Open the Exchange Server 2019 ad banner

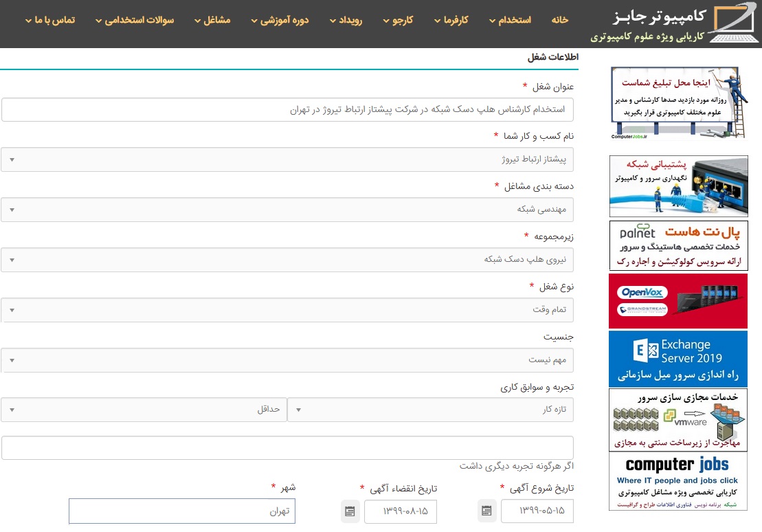[678, 359]
